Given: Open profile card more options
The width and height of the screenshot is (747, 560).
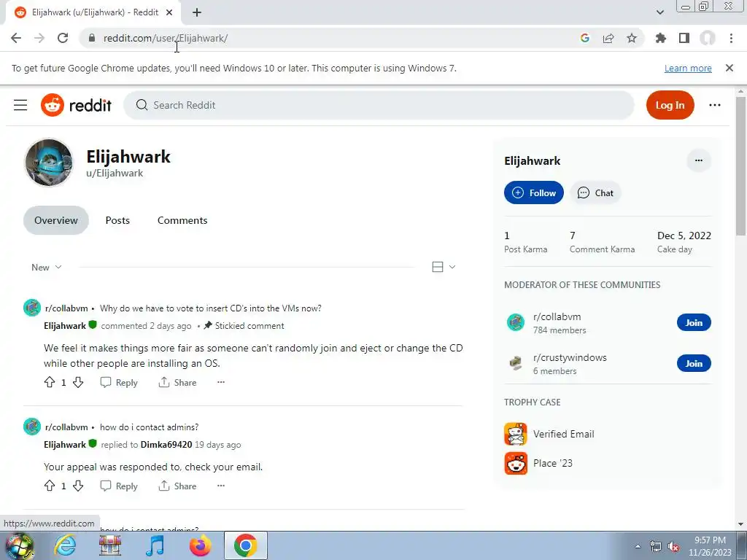Looking at the screenshot, I should point(698,160).
